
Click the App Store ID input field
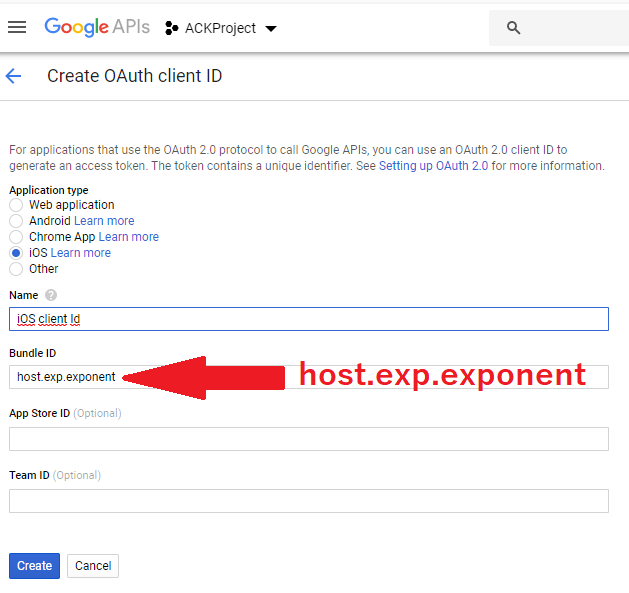click(x=309, y=439)
